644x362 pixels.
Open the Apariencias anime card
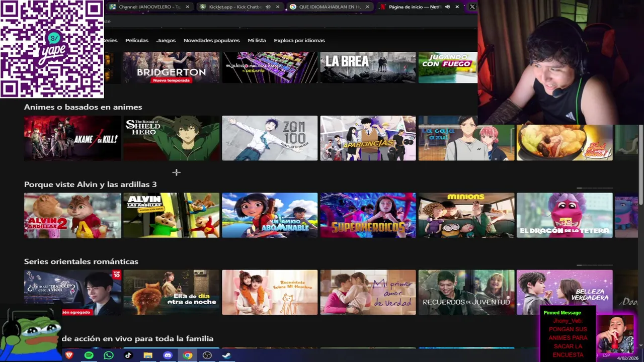point(368,138)
